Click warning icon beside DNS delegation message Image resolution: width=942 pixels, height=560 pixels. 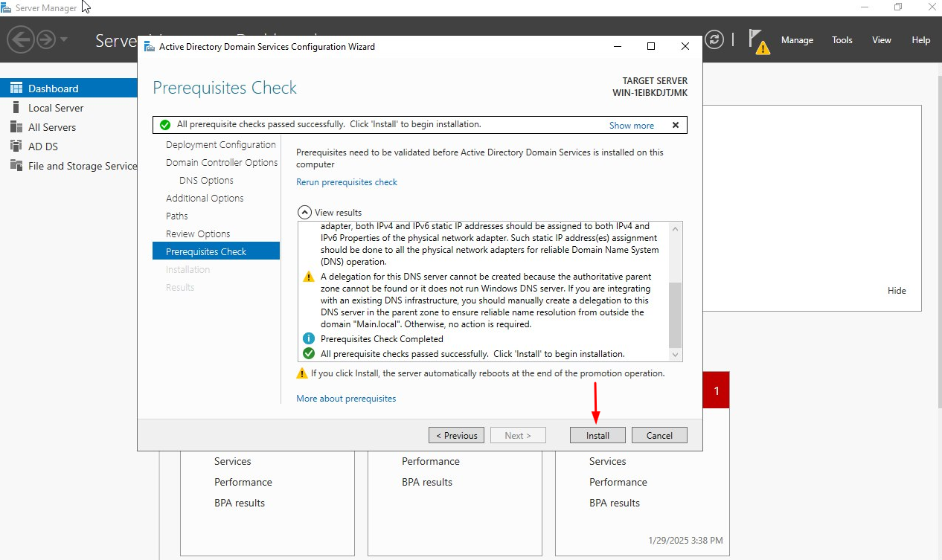pos(309,277)
